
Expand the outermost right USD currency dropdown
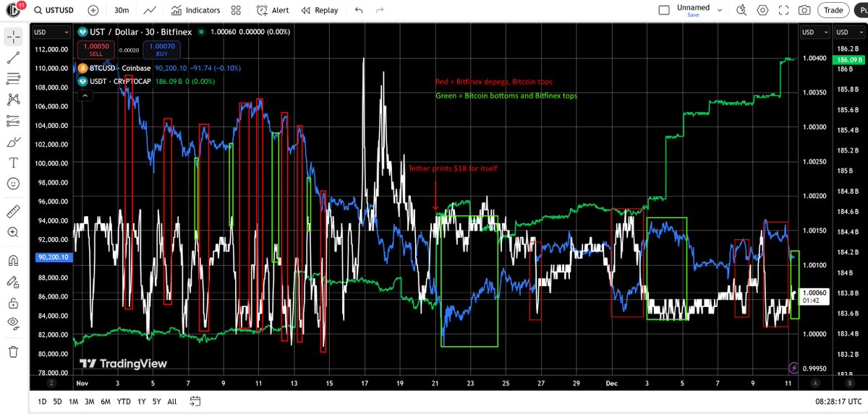848,33
